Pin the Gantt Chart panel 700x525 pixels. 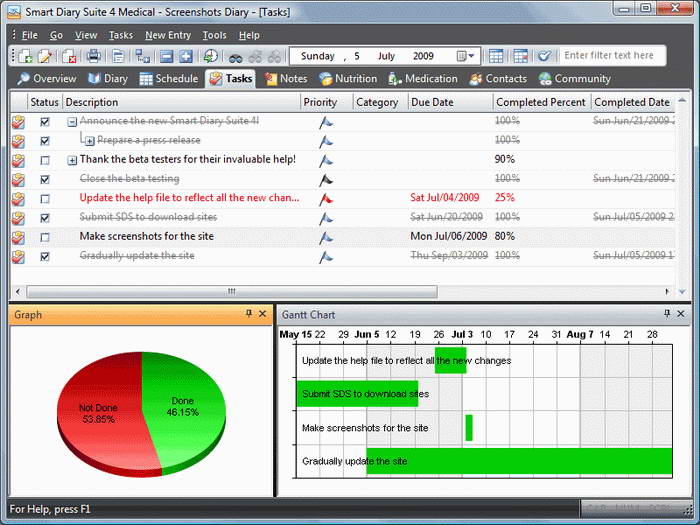coord(667,314)
